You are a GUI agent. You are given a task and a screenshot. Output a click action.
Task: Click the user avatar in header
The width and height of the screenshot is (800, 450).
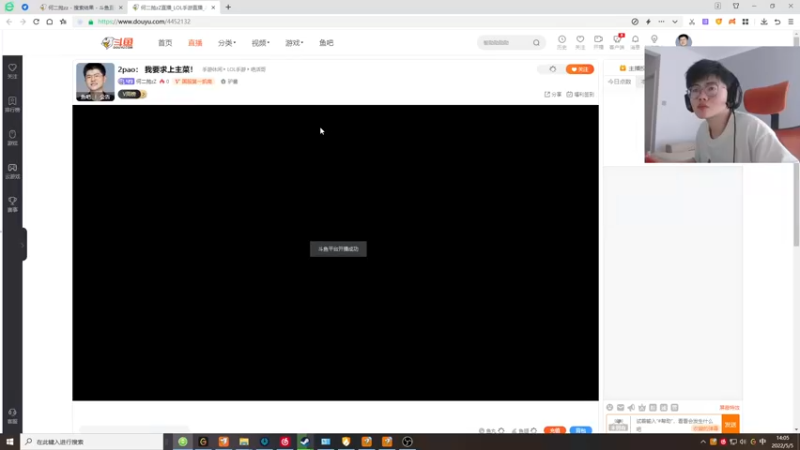point(683,41)
